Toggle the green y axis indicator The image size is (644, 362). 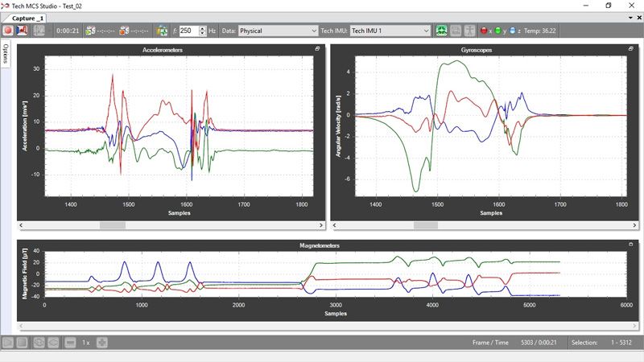tap(500, 31)
